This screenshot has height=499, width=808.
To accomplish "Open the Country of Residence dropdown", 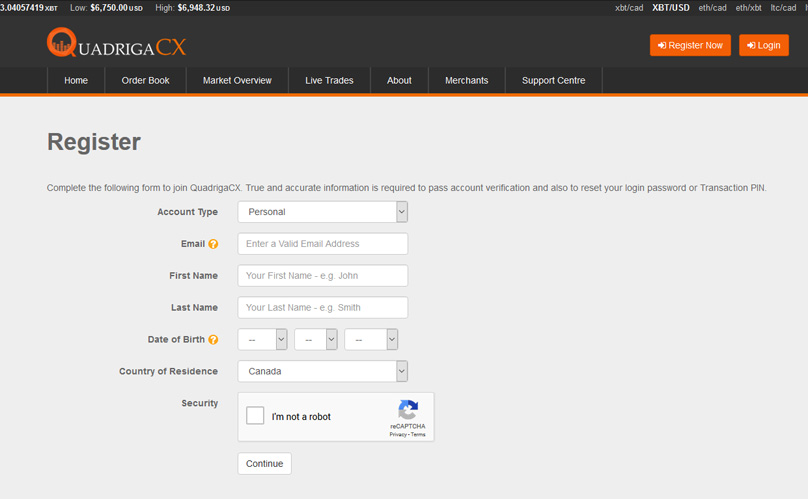I will 323,371.
